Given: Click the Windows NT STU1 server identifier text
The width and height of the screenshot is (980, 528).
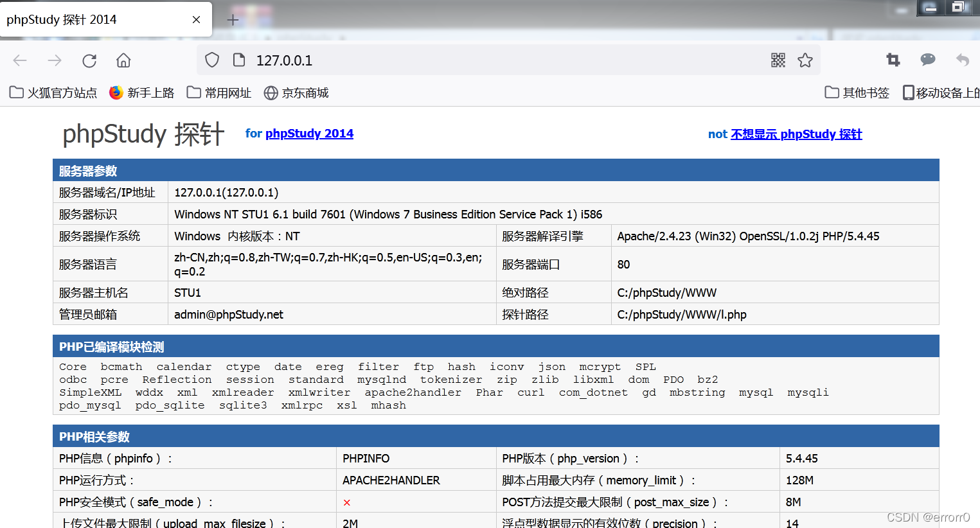Looking at the screenshot, I should (x=388, y=214).
